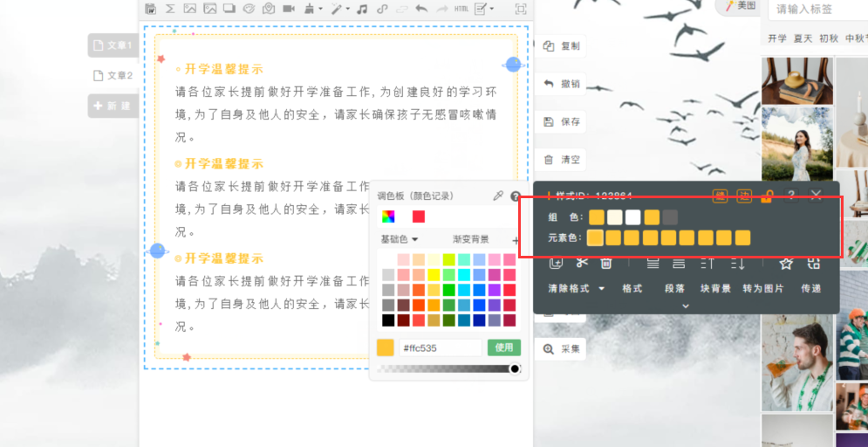Viewport: 868px width, 447px height.
Task: Click the duplicate-block icon in style panel
Action: (x=557, y=263)
